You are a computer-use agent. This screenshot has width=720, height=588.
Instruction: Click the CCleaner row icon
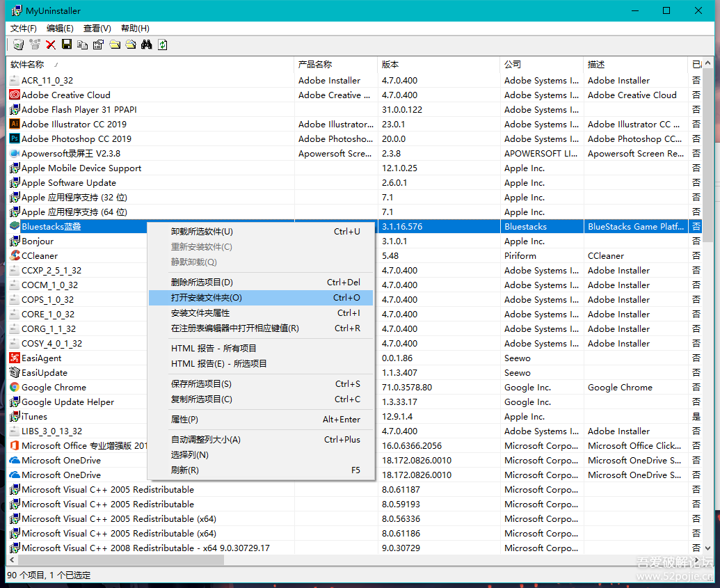coord(15,255)
